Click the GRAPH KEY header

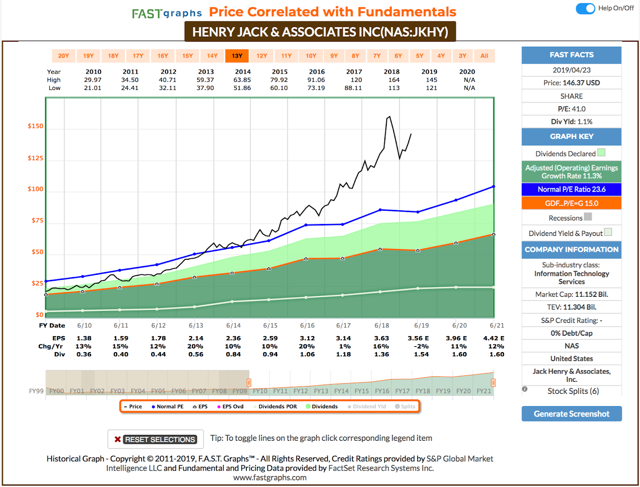(x=571, y=137)
